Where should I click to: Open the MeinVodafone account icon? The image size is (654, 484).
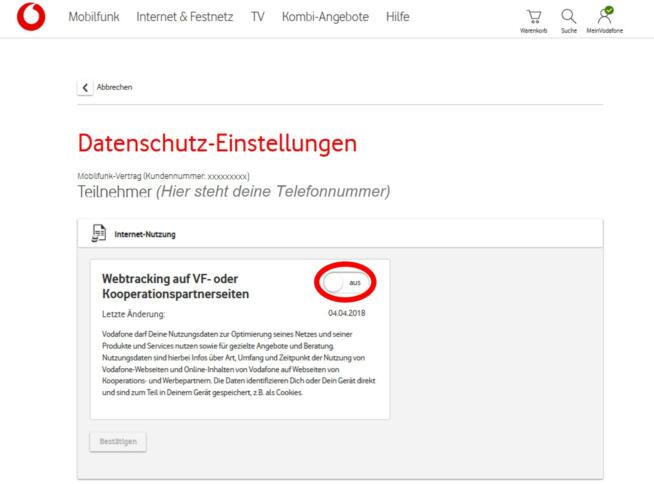tap(605, 16)
